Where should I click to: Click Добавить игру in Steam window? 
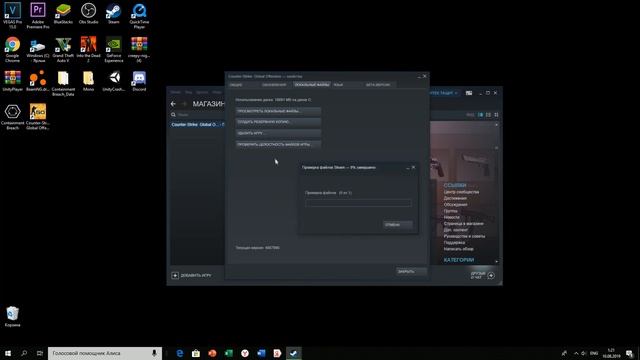196,276
